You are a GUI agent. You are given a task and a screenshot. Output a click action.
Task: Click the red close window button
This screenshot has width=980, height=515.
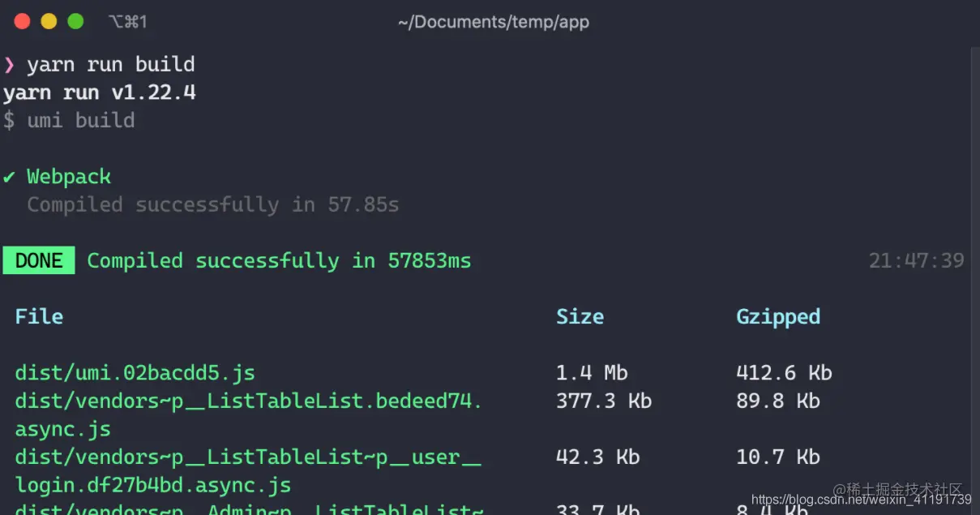[22, 22]
